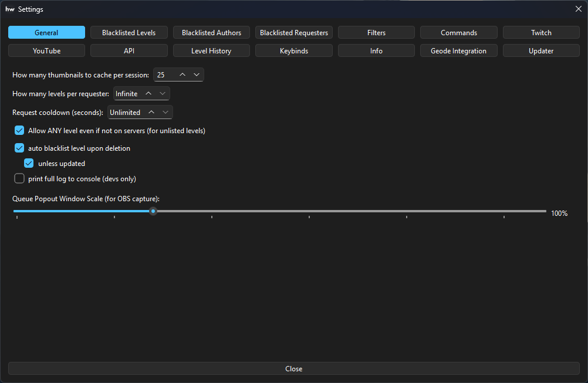Click the How many levels per requester label
The height and width of the screenshot is (383, 588).
[x=61, y=94]
